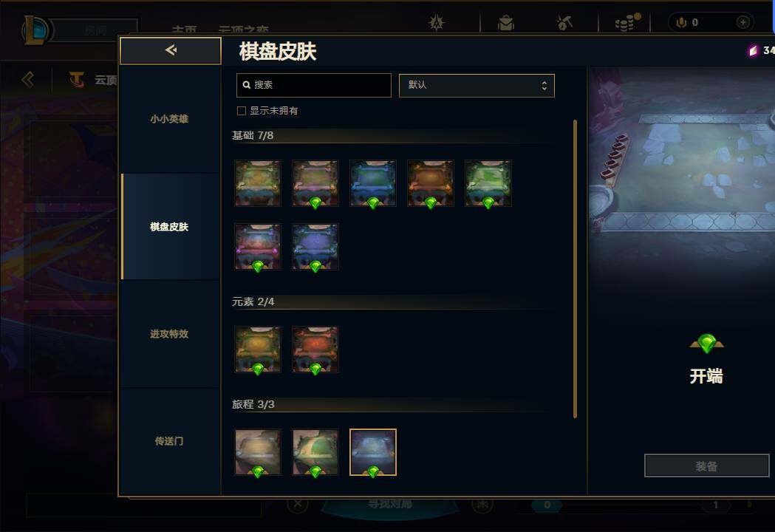
Task: Select the blue arena thumbnail in 基础 row
Action: click(372, 183)
